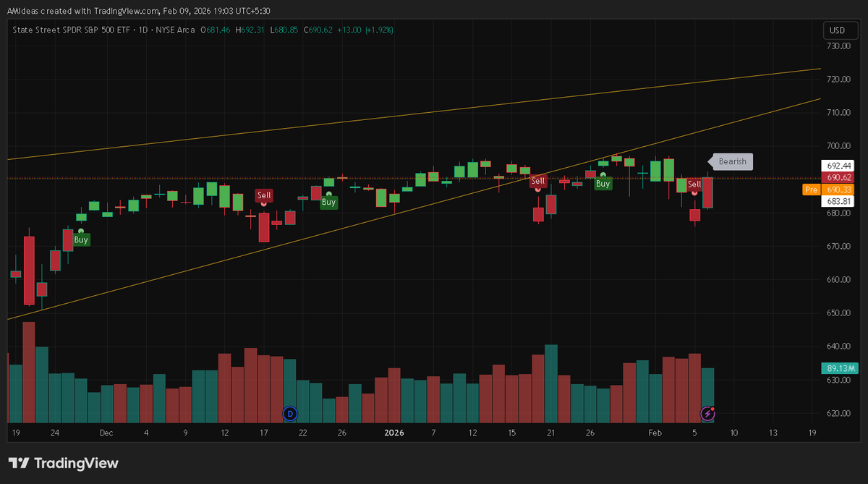Select the Buy marker under the late-November candle
Image resolution: width=868 pixels, height=484 pixels.
(81, 239)
